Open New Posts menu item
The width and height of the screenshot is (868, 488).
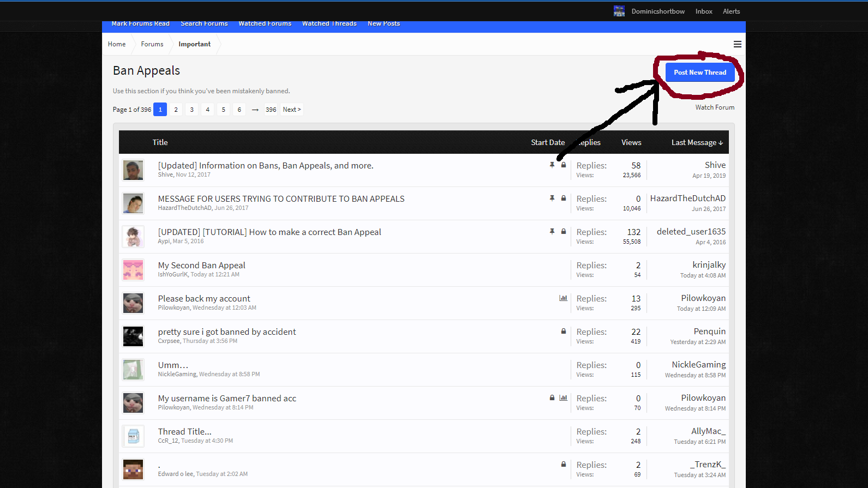tap(384, 23)
